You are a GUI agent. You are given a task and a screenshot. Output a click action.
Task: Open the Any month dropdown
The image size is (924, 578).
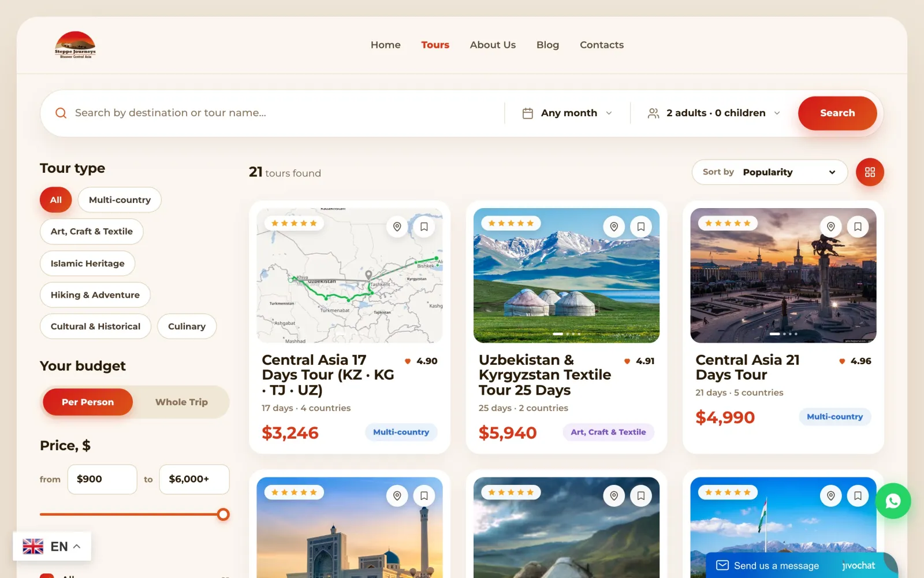pyautogui.click(x=567, y=113)
